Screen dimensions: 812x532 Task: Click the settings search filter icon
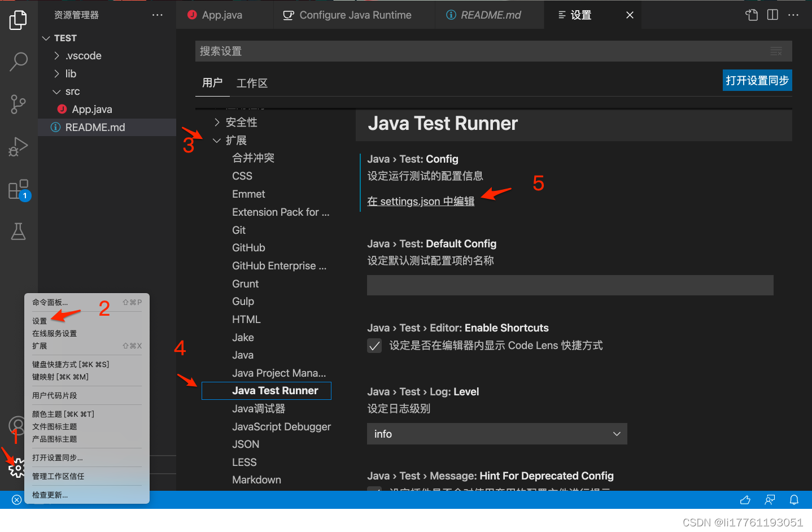pyautogui.click(x=776, y=51)
